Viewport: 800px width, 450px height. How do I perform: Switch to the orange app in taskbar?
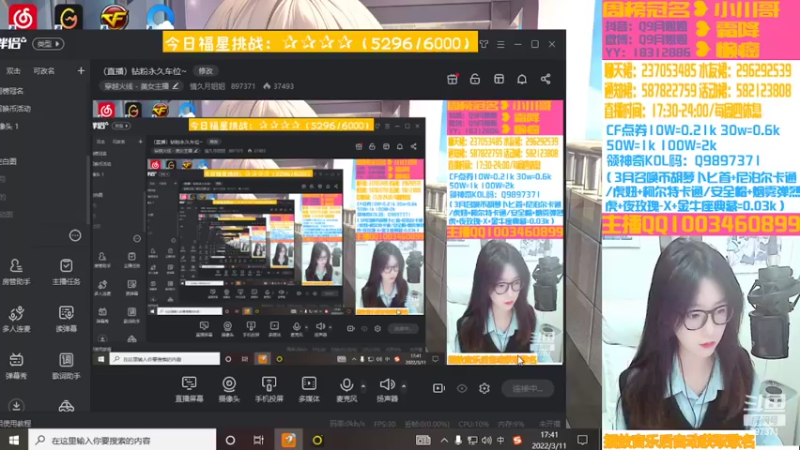(288, 440)
